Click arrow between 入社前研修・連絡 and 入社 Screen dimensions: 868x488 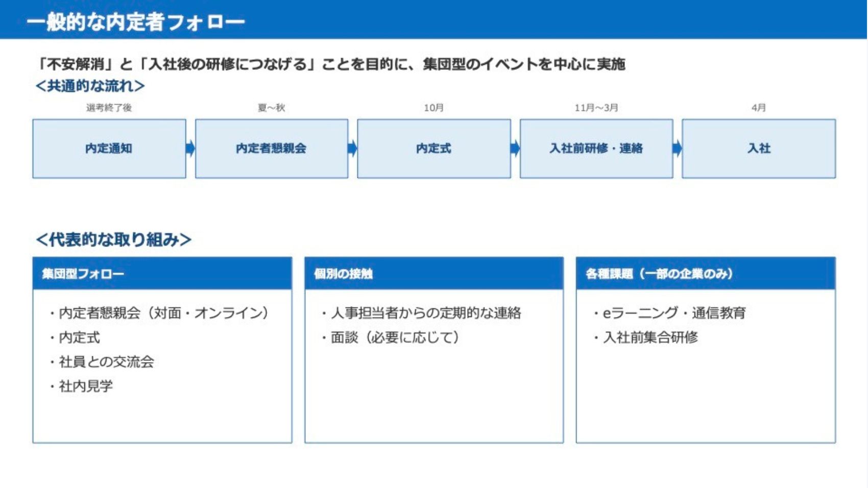coord(678,149)
